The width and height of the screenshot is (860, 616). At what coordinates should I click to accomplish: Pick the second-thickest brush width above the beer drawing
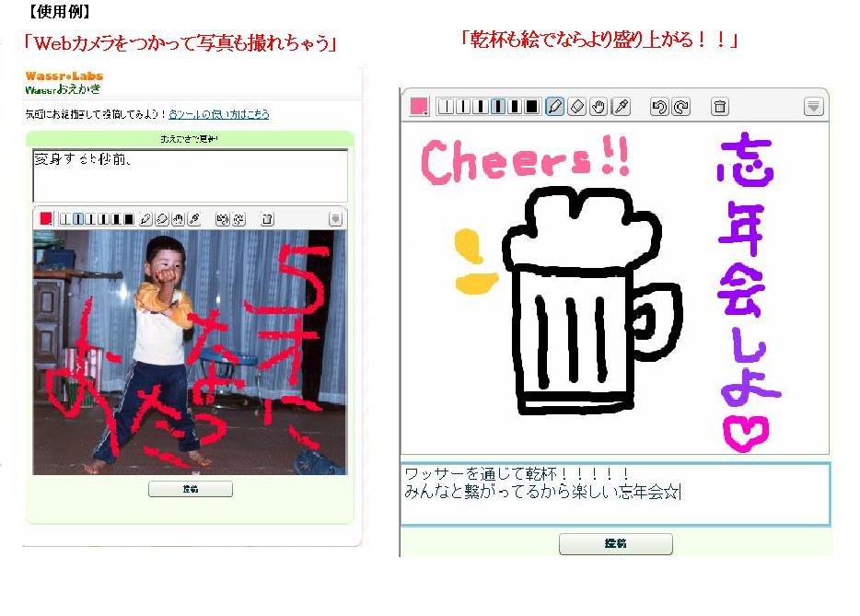point(515,107)
